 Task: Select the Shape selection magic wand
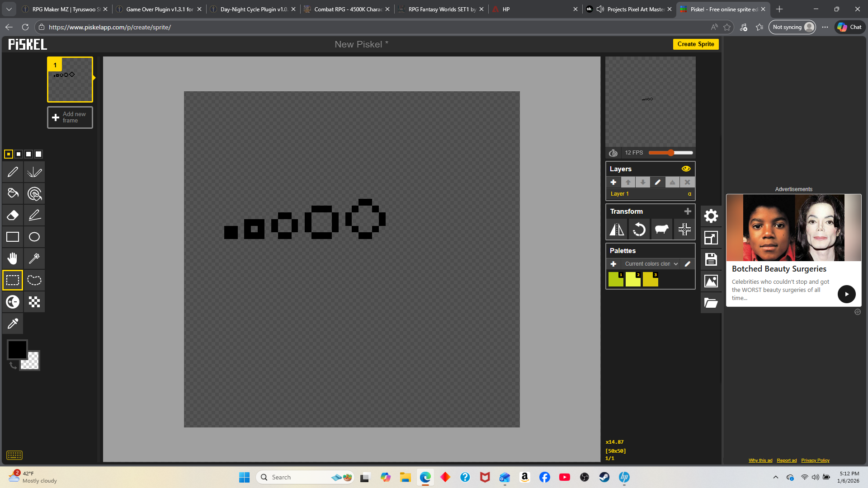click(x=34, y=258)
